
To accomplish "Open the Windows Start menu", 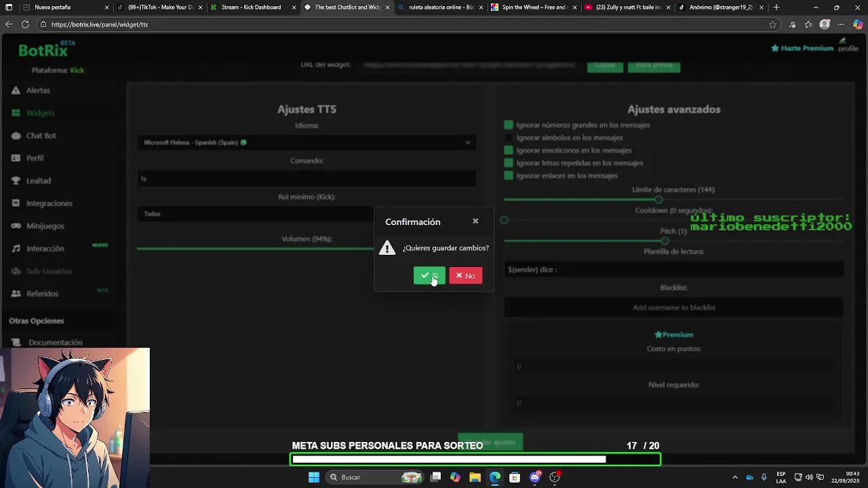I will 313,477.
